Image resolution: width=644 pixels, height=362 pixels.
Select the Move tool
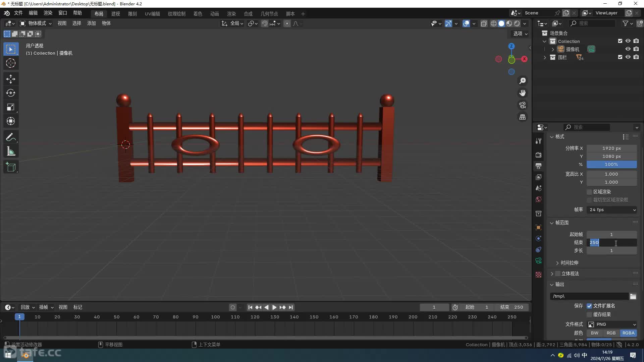click(x=11, y=79)
